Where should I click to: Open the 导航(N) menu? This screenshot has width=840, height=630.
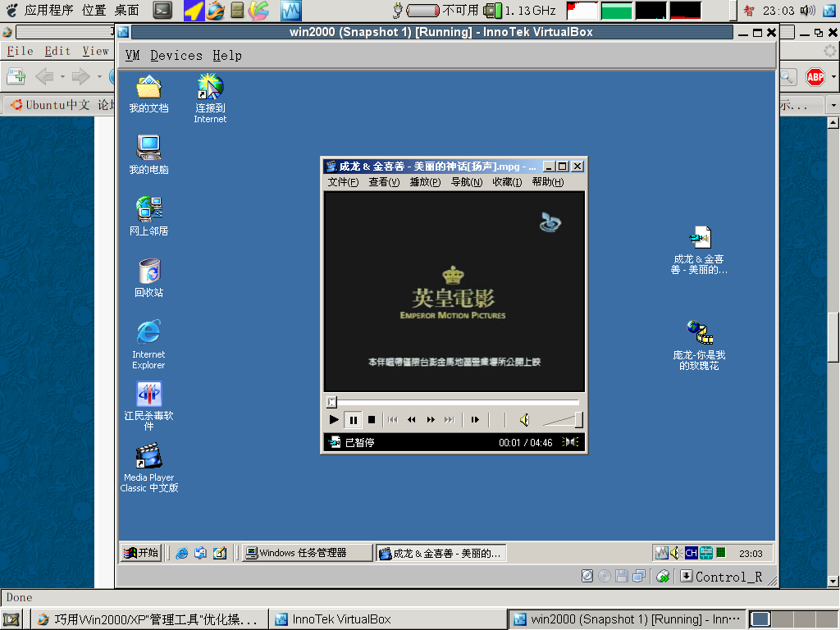point(467,182)
